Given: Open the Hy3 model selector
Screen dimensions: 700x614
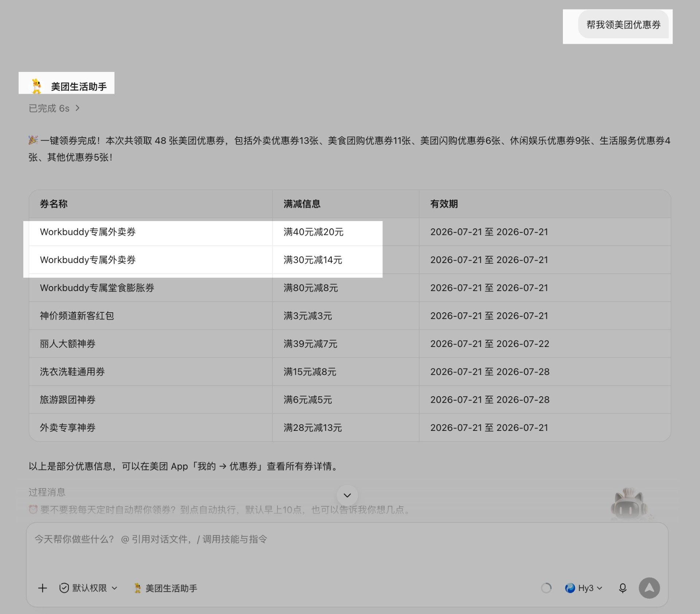Looking at the screenshot, I should [583, 588].
